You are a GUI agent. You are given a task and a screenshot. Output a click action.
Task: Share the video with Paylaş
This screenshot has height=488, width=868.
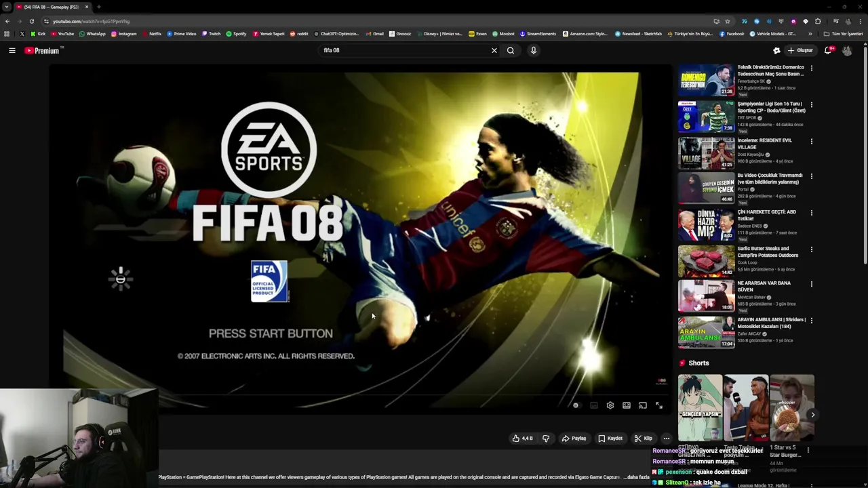point(574,439)
